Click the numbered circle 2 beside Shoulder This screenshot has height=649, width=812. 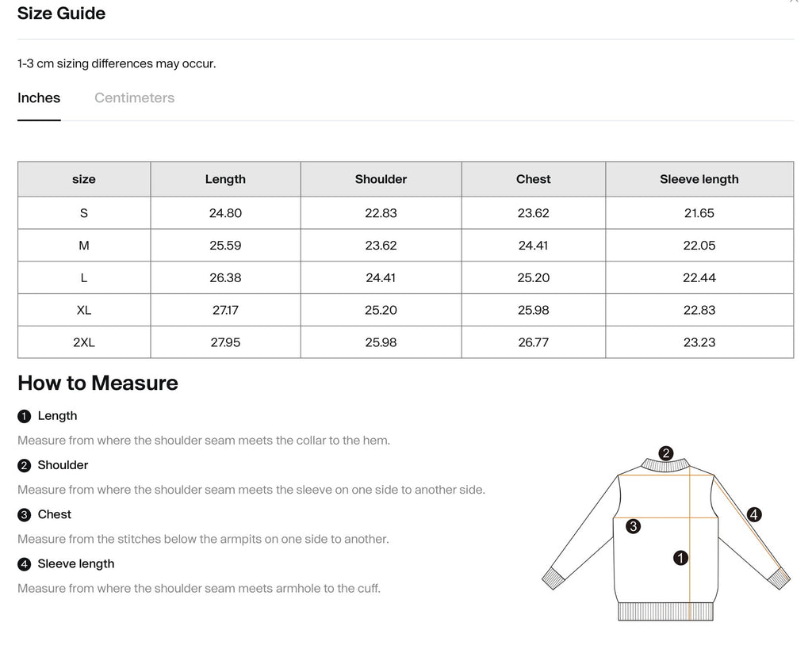pyautogui.click(x=24, y=465)
